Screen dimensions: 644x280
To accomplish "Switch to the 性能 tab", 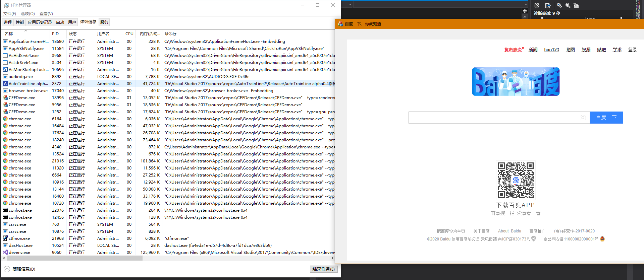I will (20, 22).
